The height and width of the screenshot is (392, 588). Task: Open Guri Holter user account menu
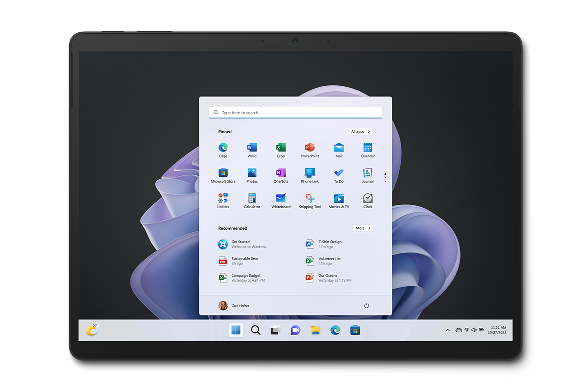pos(234,306)
